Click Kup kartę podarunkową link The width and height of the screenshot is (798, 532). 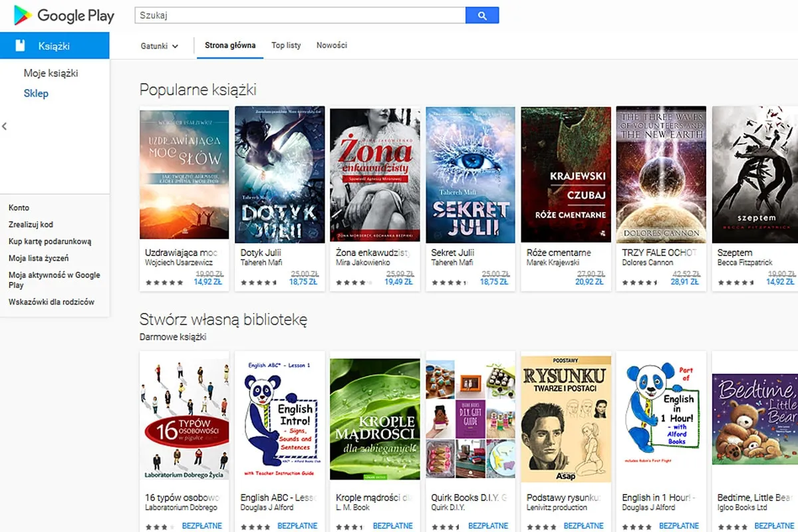(x=50, y=241)
